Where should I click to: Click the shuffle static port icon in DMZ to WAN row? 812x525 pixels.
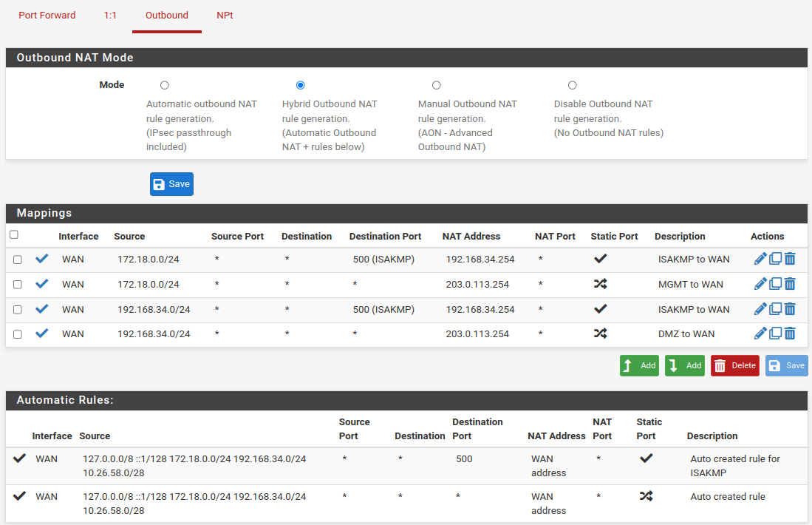[600, 333]
